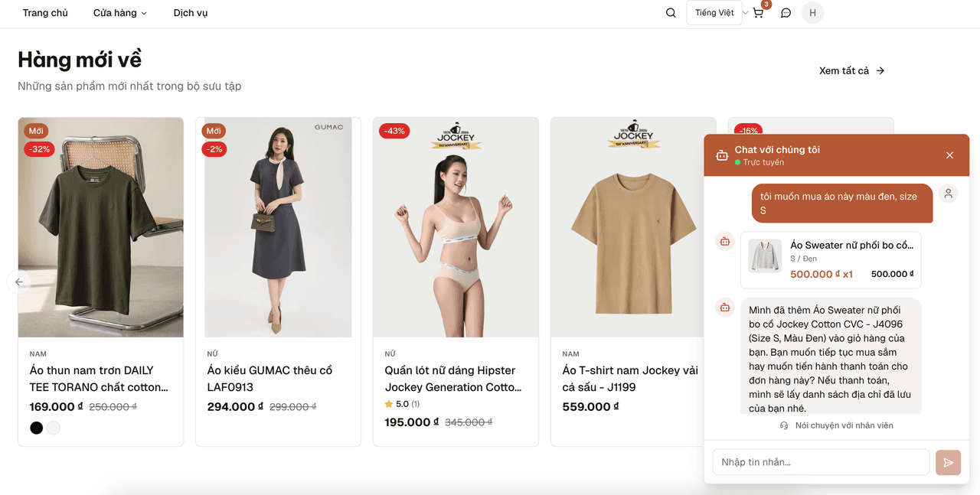Click the previous carousel arrow
This screenshot has width=980, height=495.
pyautogui.click(x=18, y=282)
